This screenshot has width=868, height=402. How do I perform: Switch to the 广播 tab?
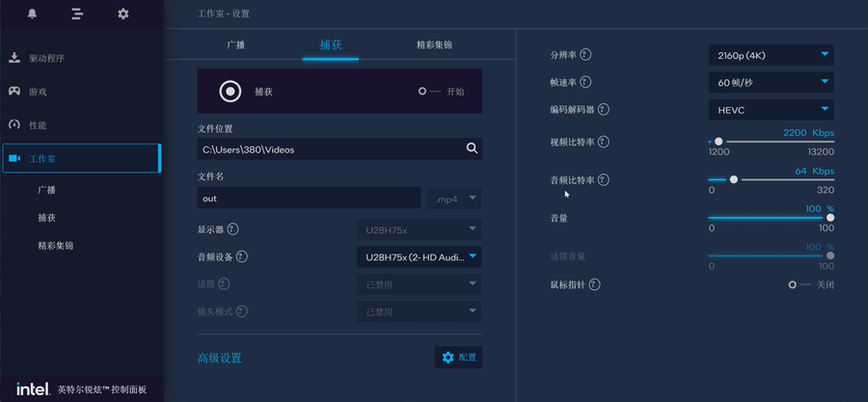pos(235,45)
